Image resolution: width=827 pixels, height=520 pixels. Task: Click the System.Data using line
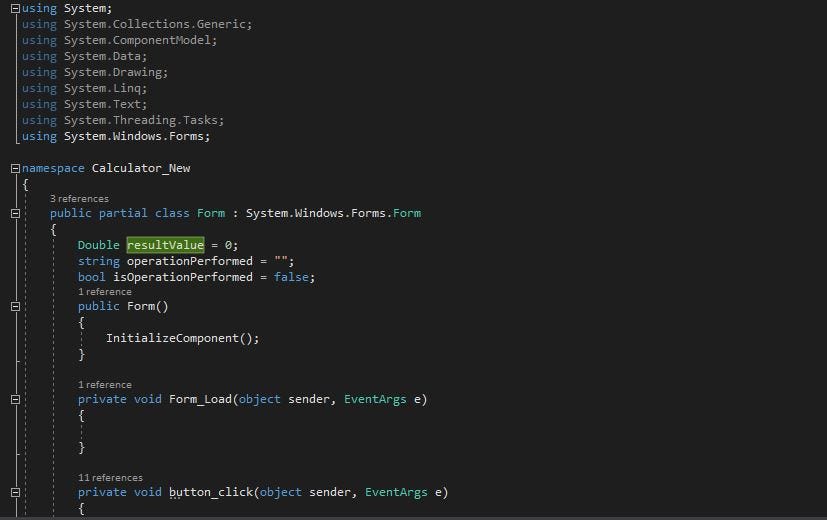click(x=84, y=56)
